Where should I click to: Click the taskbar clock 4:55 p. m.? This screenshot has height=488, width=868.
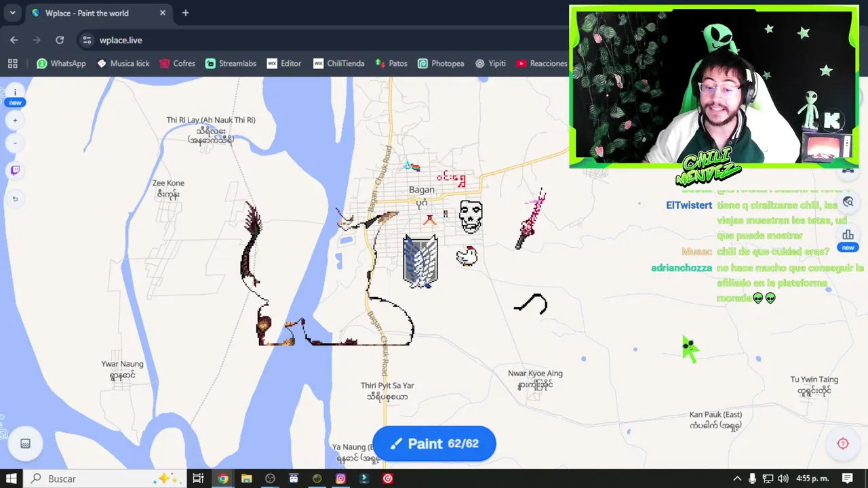[813, 479]
